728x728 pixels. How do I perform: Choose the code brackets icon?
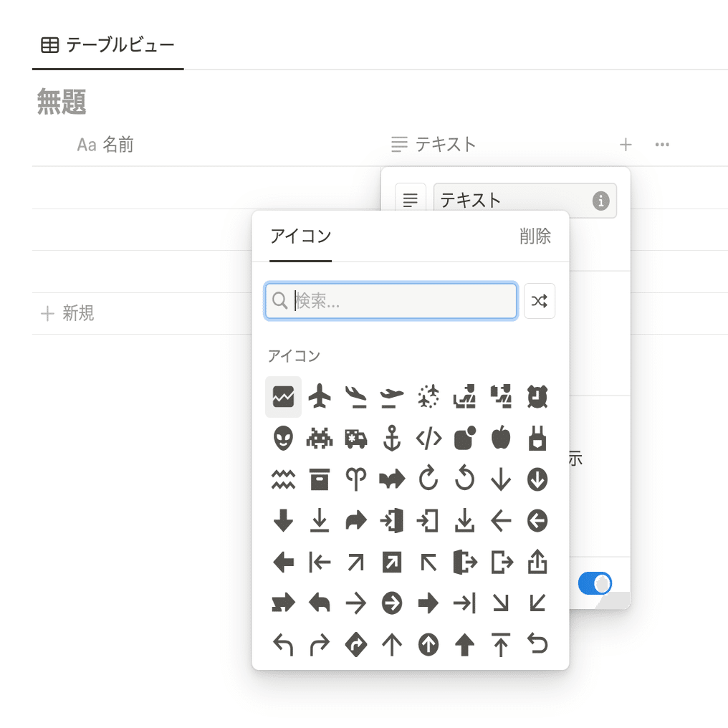point(428,439)
